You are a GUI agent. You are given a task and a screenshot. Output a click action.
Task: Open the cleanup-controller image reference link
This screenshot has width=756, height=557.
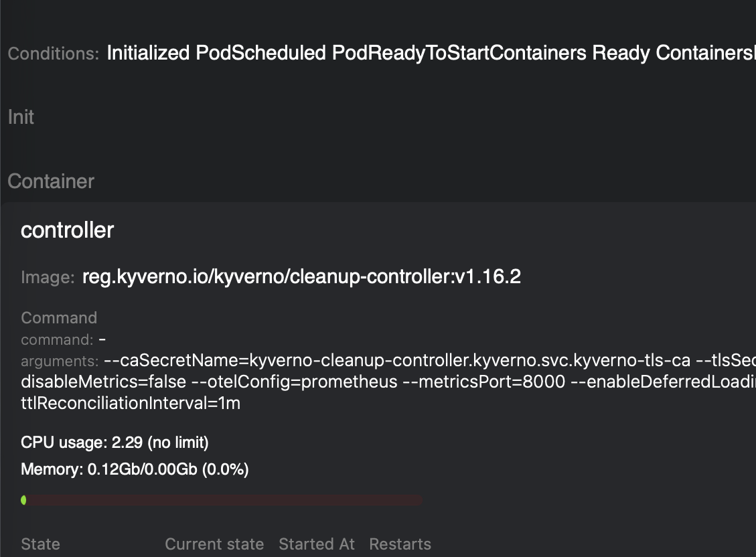[x=301, y=276]
